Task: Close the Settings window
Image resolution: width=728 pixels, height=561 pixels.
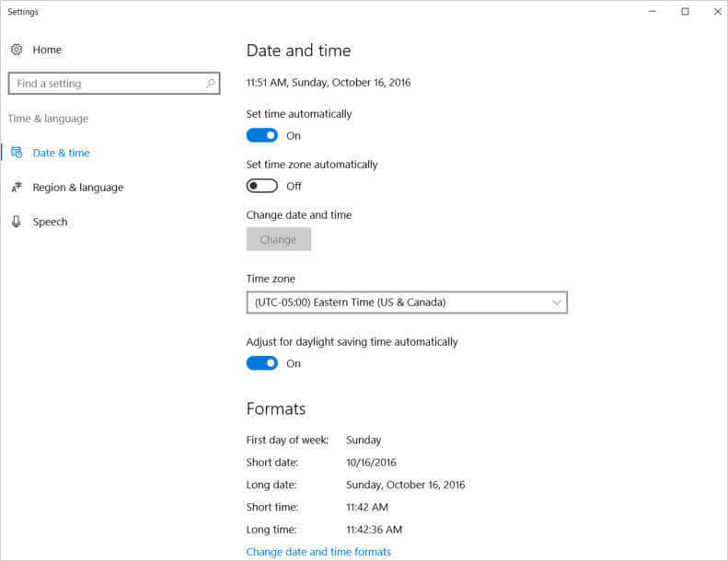Action: (x=717, y=12)
